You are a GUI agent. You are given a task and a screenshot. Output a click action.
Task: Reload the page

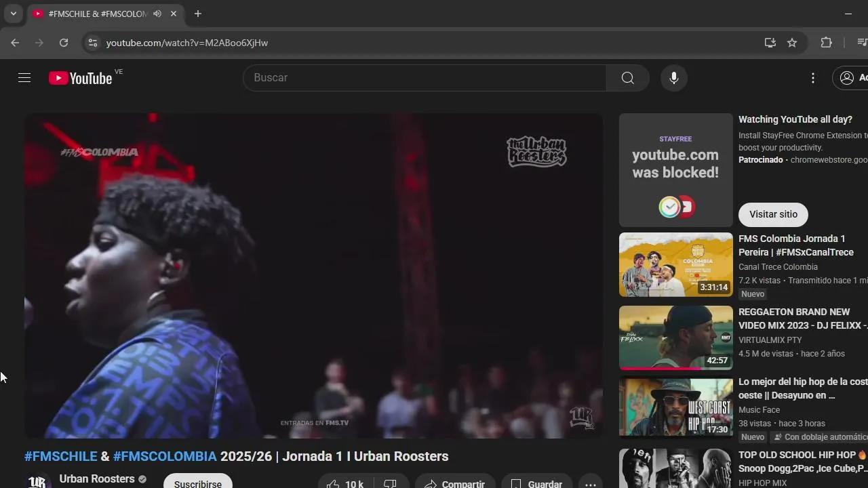point(64,43)
